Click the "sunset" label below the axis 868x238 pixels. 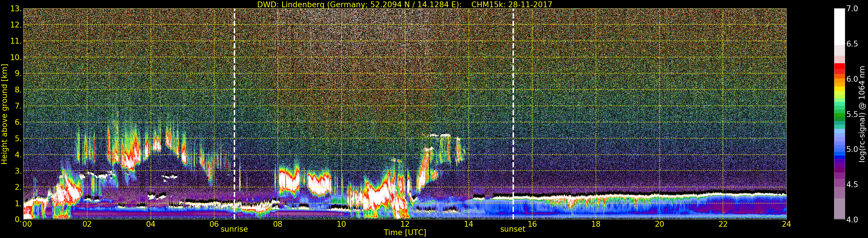[513, 229]
